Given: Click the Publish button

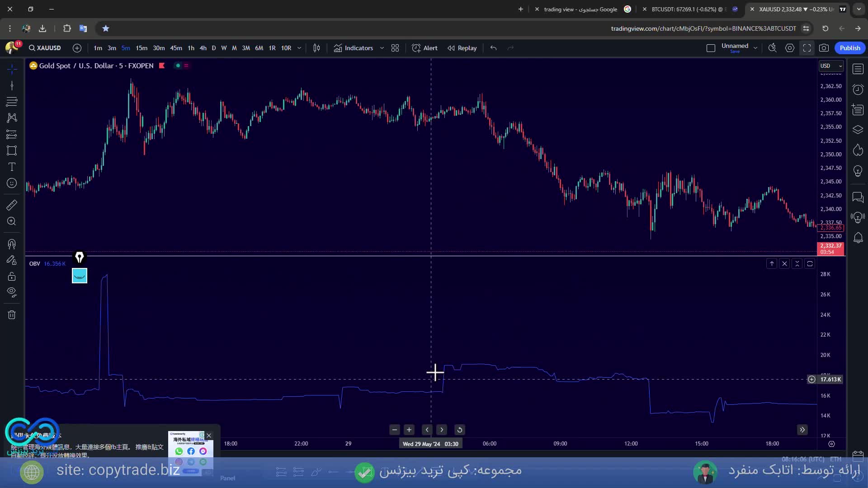Looking at the screenshot, I should [849, 48].
